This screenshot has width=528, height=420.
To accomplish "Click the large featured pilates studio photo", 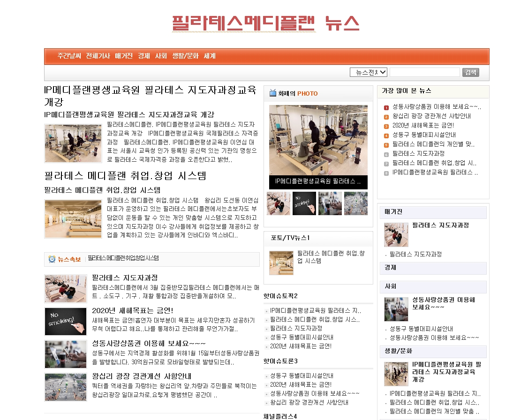I will (318, 140).
